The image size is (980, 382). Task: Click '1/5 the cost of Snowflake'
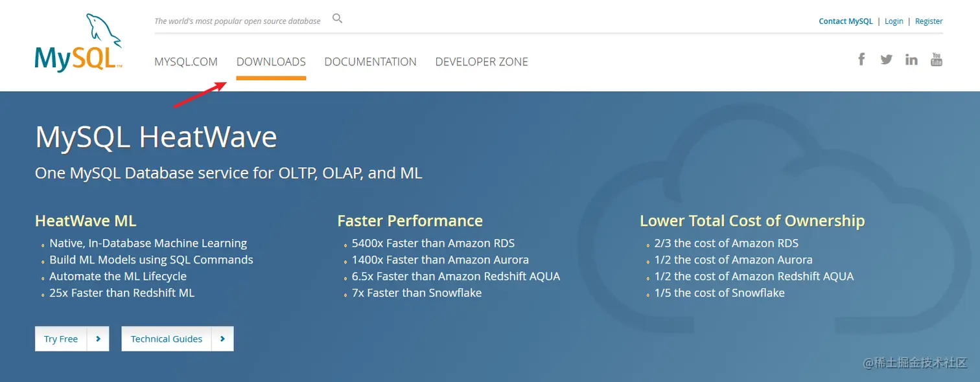click(719, 293)
